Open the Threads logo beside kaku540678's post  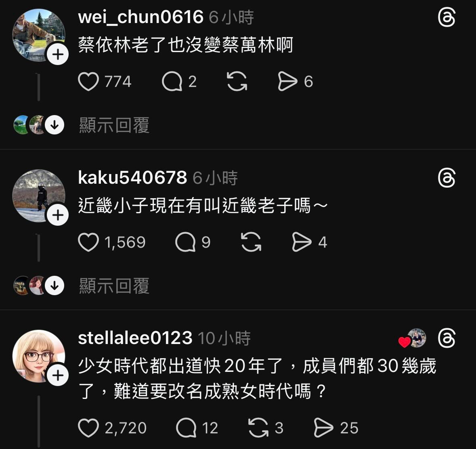tap(447, 178)
